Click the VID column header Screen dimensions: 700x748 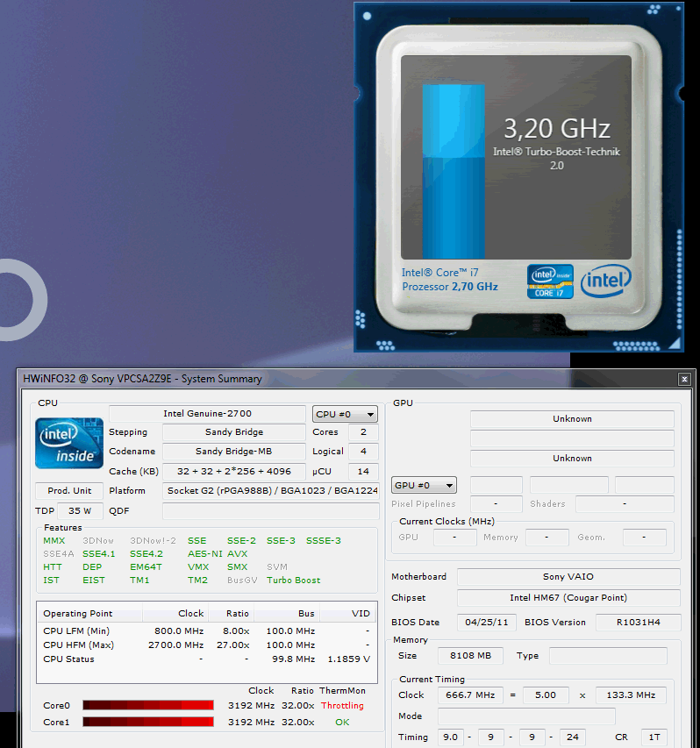(x=347, y=614)
